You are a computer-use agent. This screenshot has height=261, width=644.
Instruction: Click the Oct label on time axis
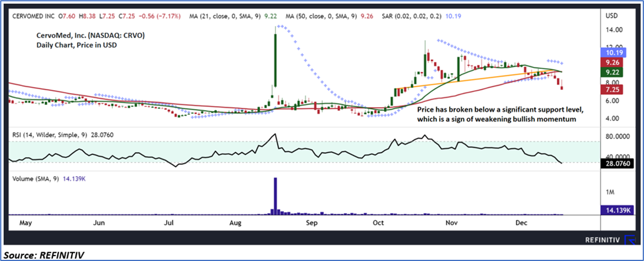tap(379, 223)
